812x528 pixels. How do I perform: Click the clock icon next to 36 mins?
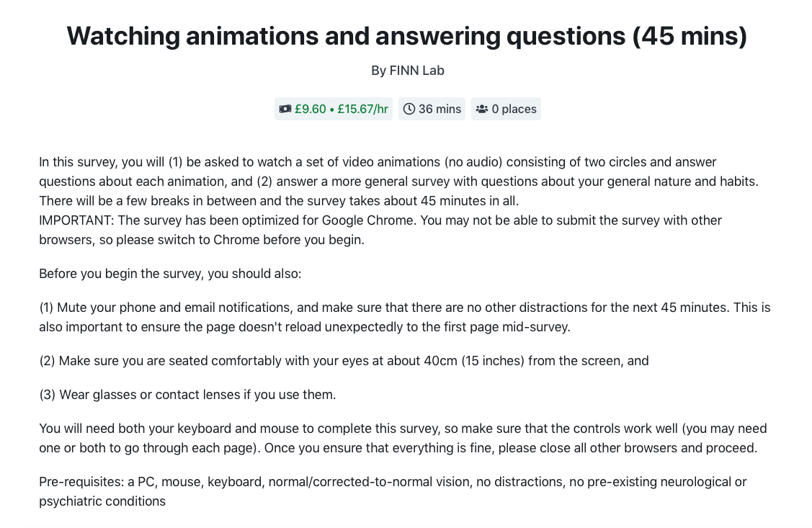click(x=409, y=109)
